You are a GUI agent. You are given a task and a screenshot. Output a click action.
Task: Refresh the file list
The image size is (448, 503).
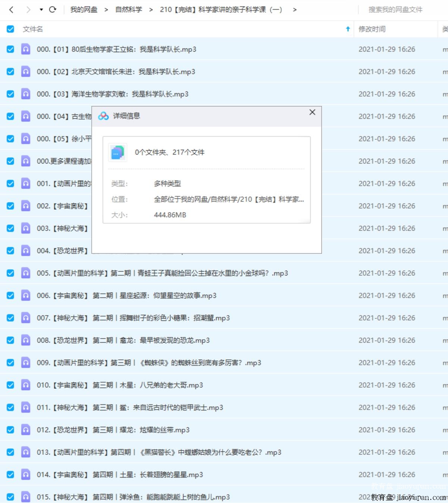tap(53, 10)
